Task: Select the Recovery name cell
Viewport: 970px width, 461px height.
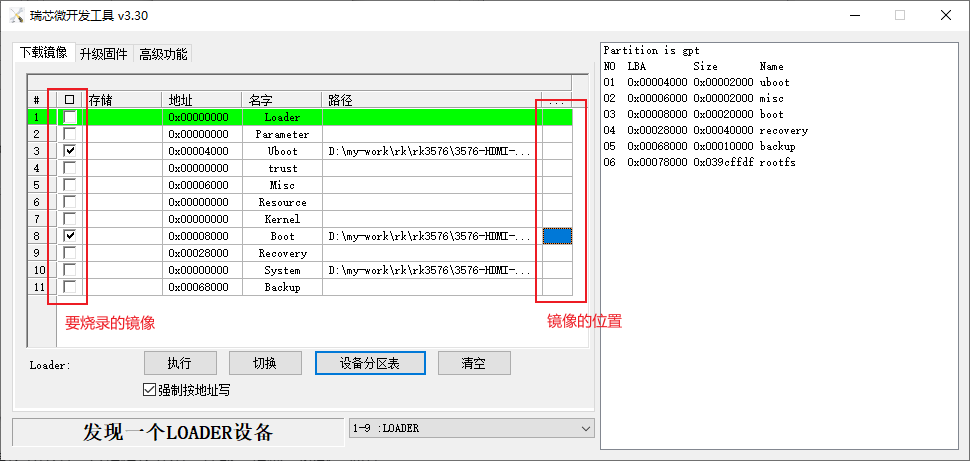Action: (281, 253)
